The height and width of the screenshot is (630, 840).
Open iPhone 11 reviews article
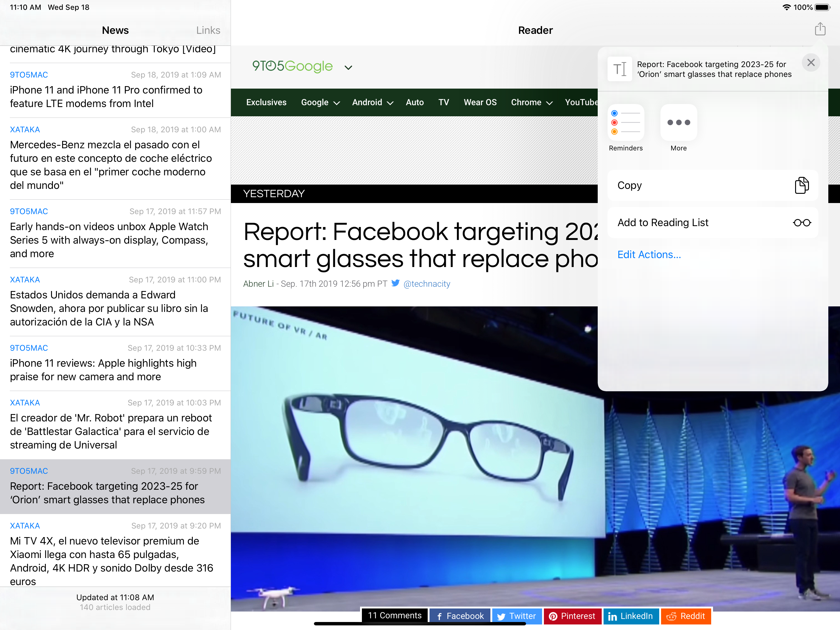115,364
